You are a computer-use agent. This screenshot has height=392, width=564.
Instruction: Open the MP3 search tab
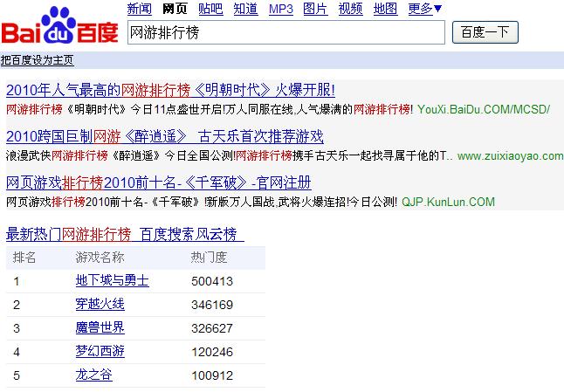[281, 9]
